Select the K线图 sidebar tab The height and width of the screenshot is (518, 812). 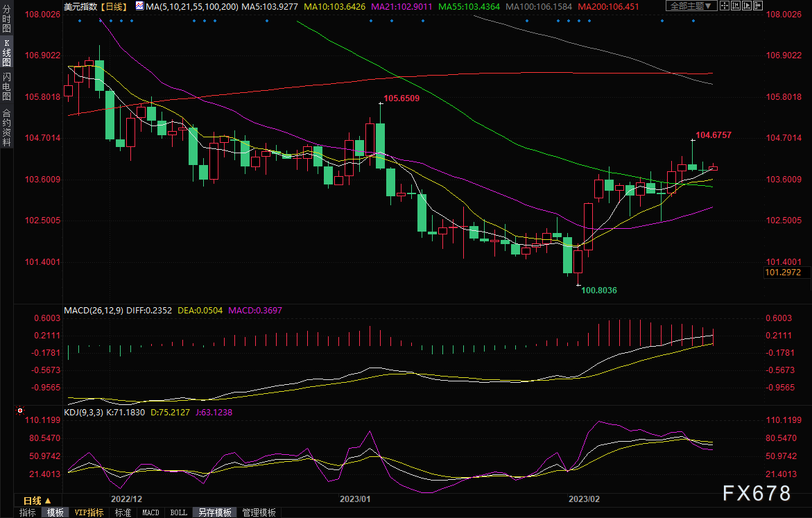pos(6,53)
